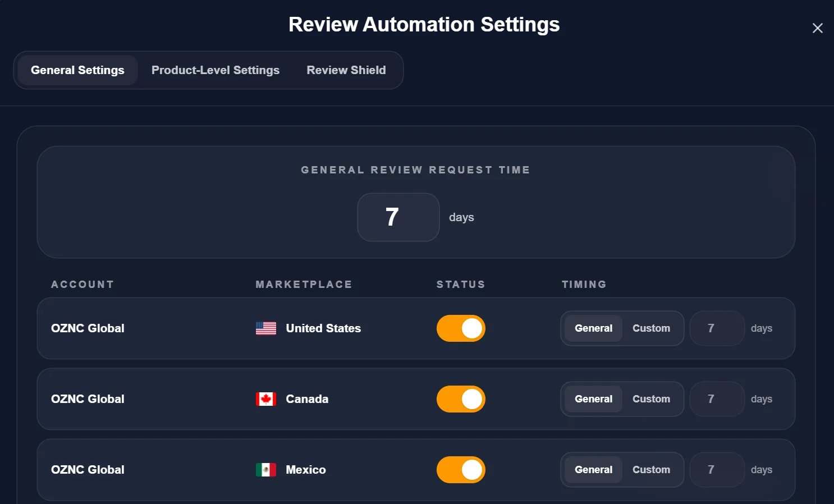Close the Review Automation Settings dialog

pos(817,28)
